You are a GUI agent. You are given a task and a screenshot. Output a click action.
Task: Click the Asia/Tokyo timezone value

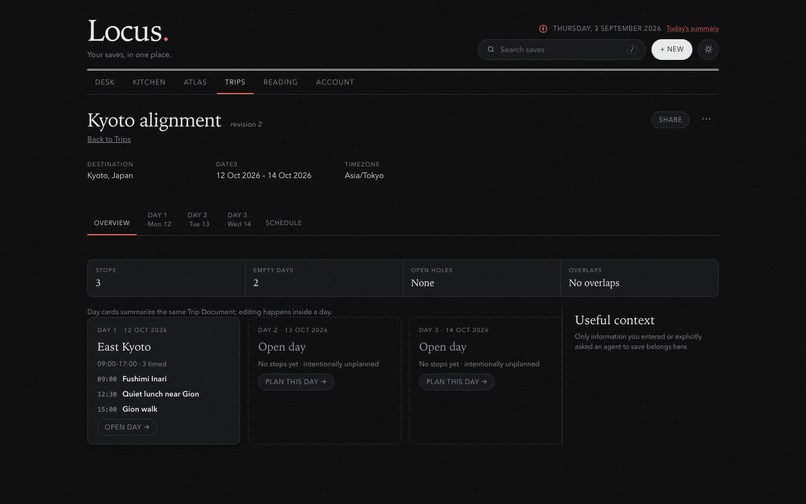[364, 175]
